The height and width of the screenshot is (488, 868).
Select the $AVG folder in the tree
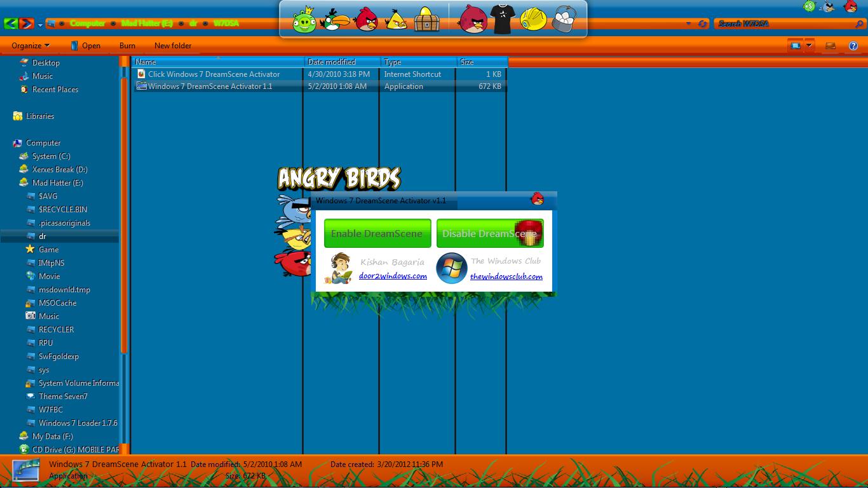click(48, 196)
